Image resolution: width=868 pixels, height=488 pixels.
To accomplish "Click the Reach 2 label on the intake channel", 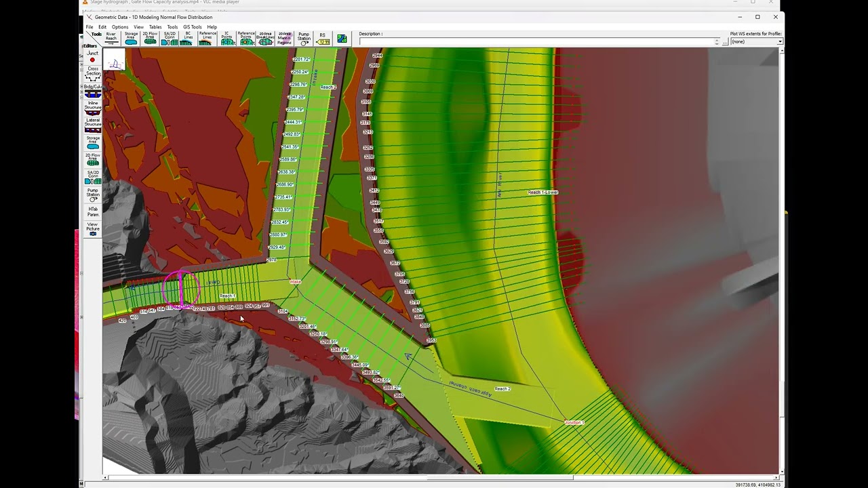I will coord(328,87).
